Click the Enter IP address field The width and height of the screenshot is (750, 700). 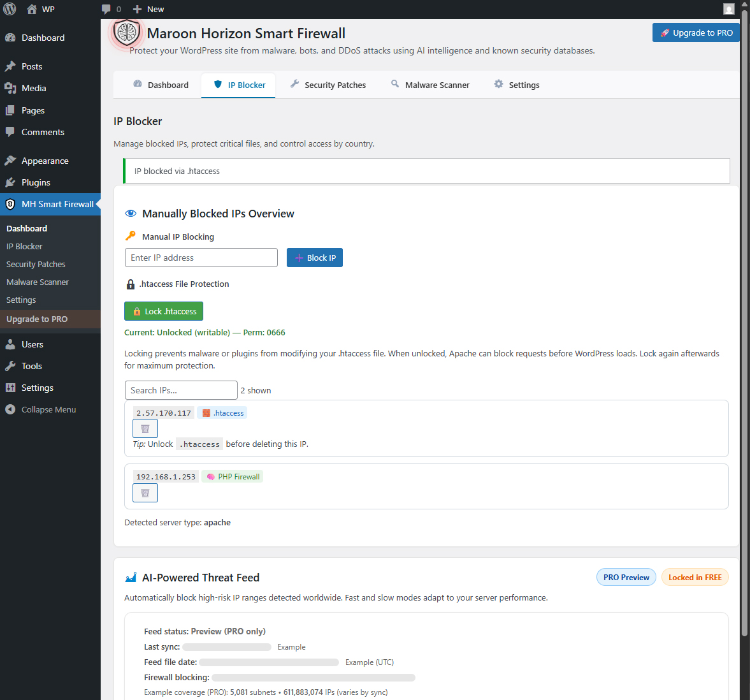coord(201,258)
